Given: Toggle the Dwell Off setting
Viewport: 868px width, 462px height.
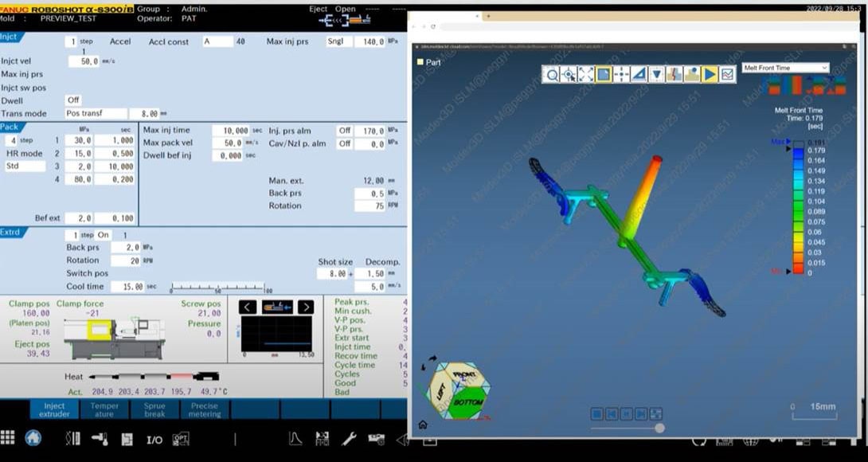Looking at the screenshot, I should tap(73, 100).
